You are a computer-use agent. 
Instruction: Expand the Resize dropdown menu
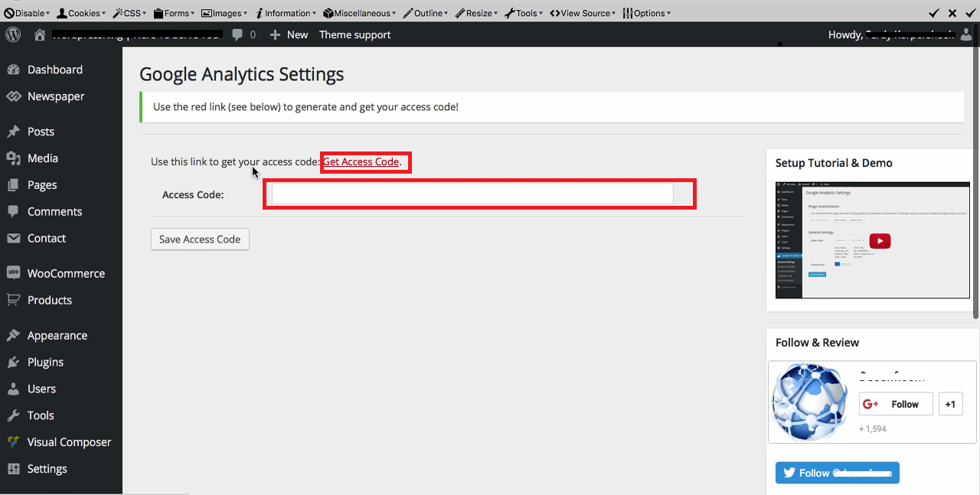(x=477, y=13)
